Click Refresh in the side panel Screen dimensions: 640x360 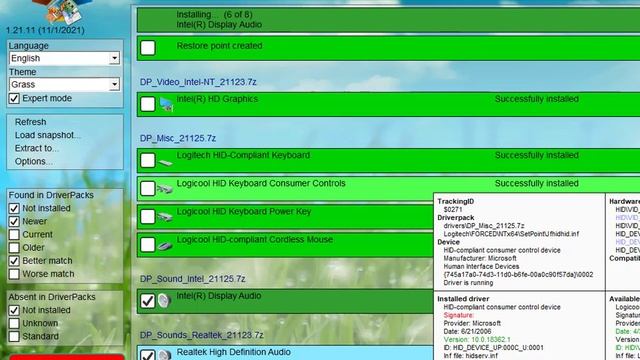coord(31,122)
